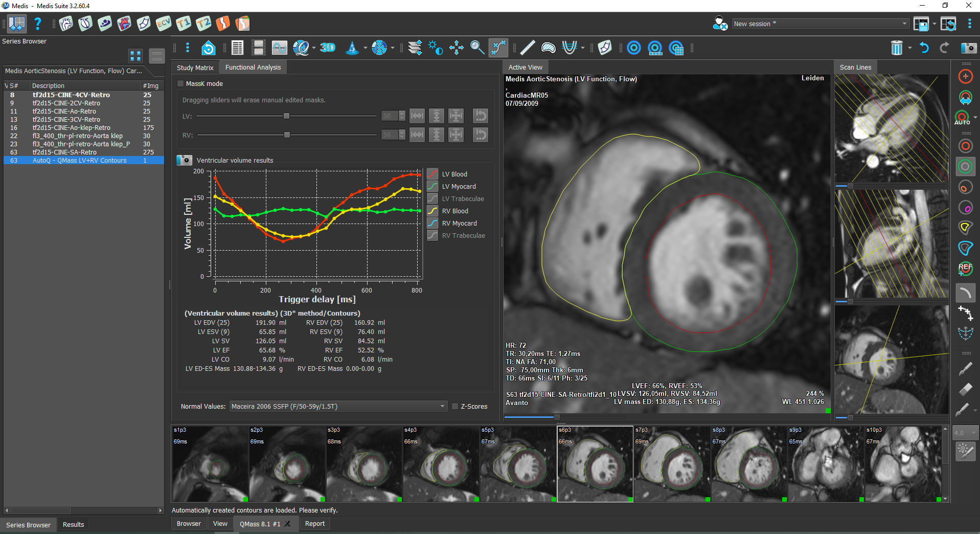Launch the ECV analysis app
The image size is (980, 534).
(164, 24)
